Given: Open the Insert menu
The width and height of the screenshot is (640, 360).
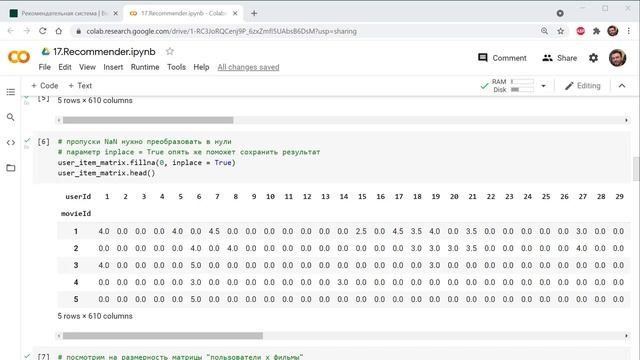Looking at the screenshot, I should 113,67.
